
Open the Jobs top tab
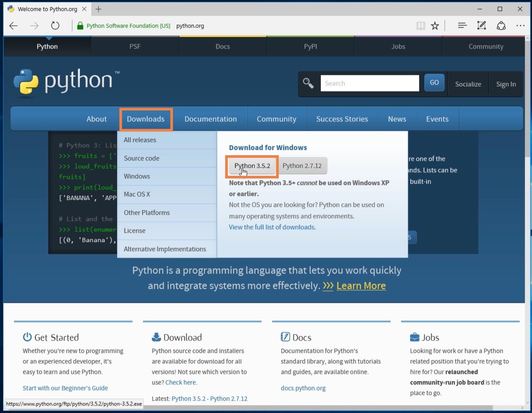pos(398,46)
